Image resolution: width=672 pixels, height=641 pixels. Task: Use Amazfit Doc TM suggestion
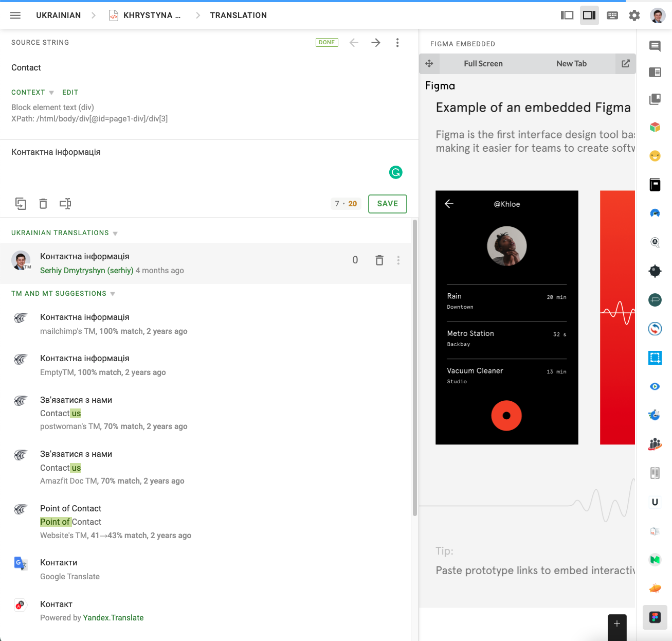[206, 468]
